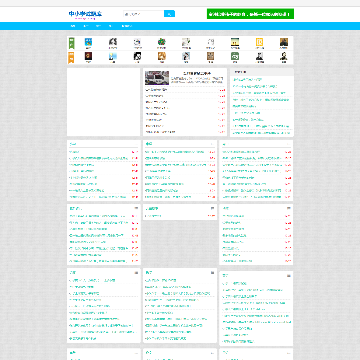Open the yellow square book icon tile

point(259,42)
